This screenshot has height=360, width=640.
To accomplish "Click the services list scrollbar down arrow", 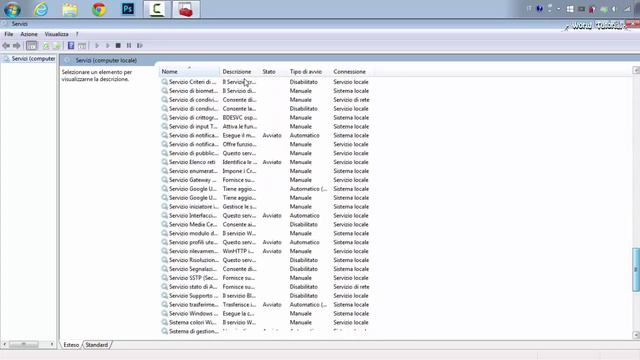I will click(x=636, y=335).
